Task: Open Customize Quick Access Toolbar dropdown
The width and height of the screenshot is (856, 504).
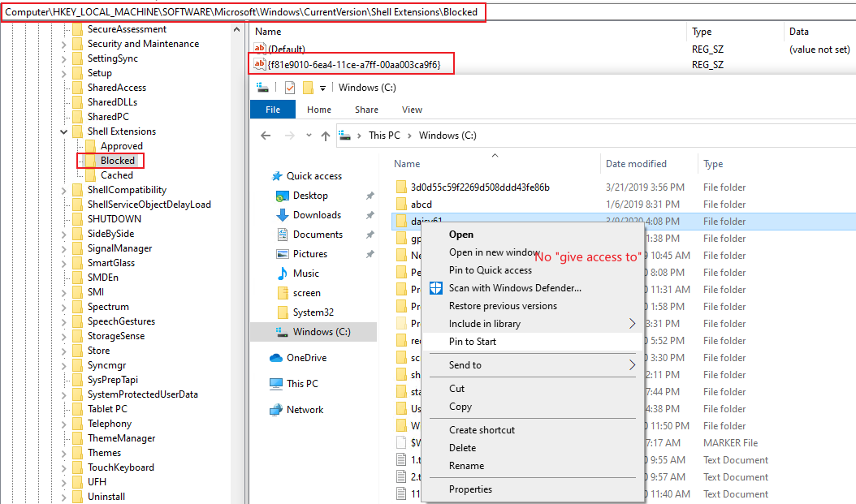Action: tap(322, 88)
